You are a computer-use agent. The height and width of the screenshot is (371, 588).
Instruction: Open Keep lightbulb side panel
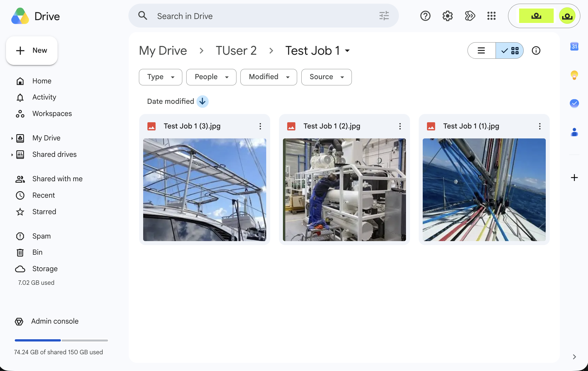pos(574,75)
